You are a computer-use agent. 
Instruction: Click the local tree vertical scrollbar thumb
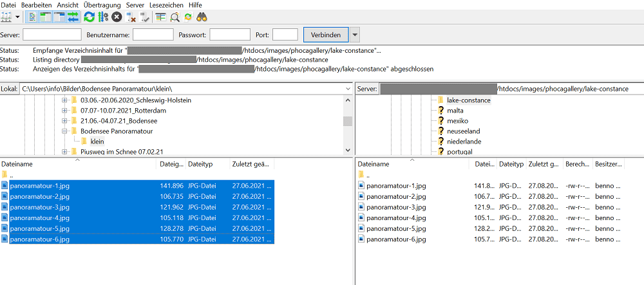pyautogui.click(x=348, y=121)
